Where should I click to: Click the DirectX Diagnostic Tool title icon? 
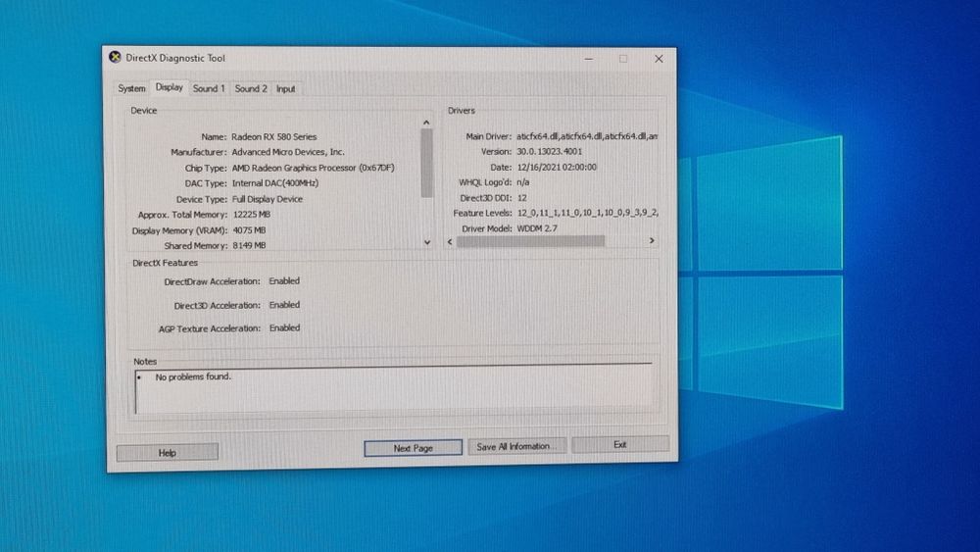click(115, 58)
